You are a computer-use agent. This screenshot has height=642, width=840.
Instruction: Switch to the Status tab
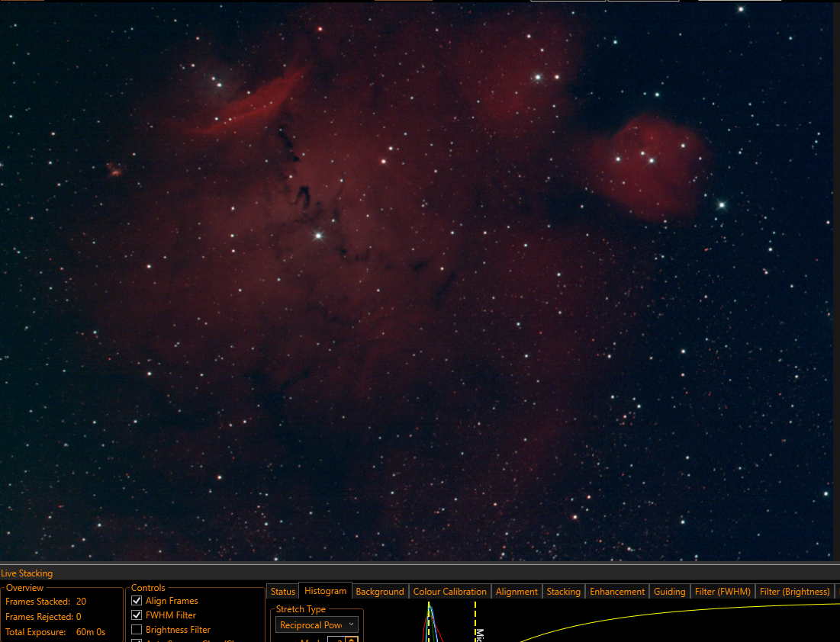[282, 591]
